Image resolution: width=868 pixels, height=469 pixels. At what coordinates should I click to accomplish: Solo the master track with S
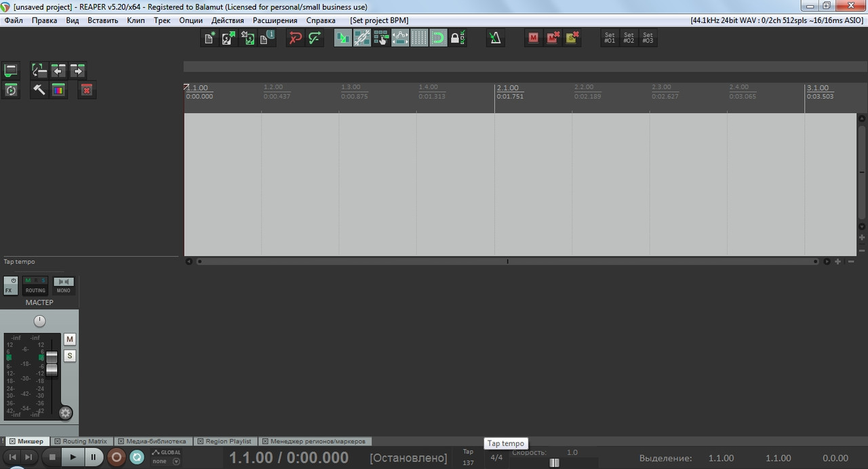pyautogui.click(x=69, y=356)
